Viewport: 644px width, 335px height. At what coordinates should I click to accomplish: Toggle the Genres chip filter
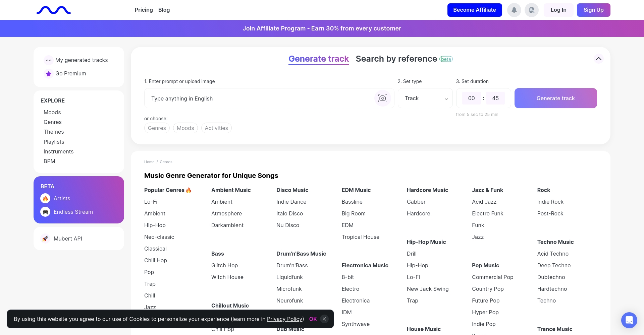(x=157, y=128)
